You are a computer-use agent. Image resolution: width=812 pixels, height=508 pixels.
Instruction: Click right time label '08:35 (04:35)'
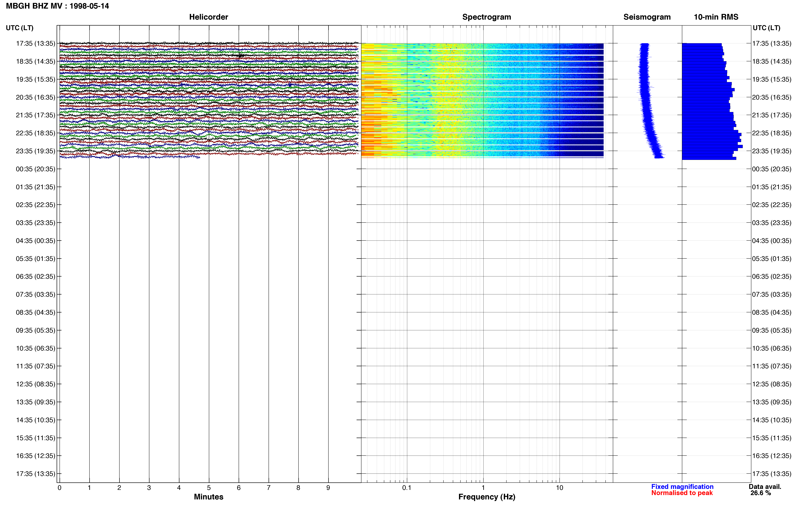point(772,313)
